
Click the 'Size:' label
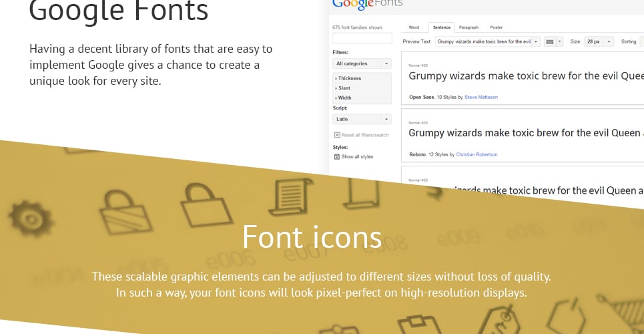coord(575,41)
